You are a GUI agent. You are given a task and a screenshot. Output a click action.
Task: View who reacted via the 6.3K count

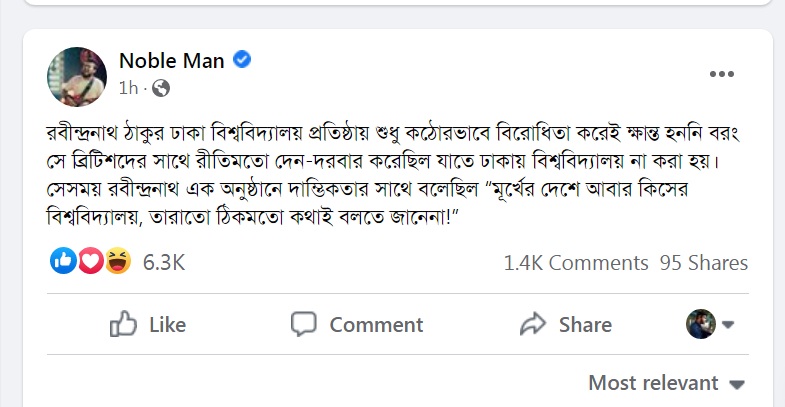click(x=164, y=263)
